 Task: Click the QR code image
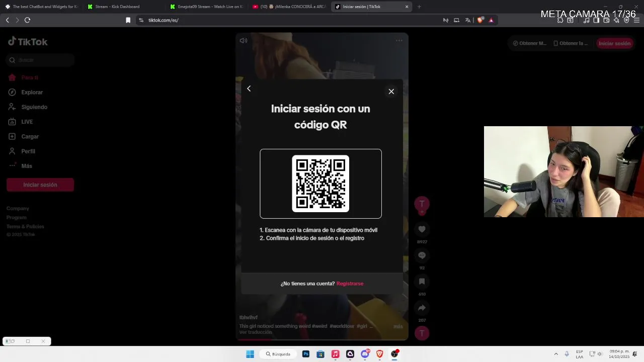[x=320, y=184]
